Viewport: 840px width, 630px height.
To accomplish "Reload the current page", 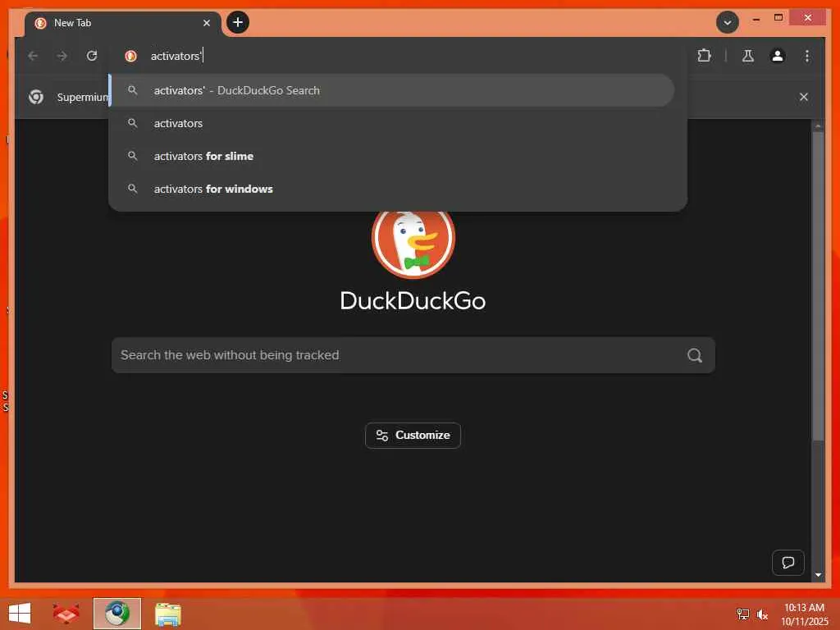I will (92, 56).
